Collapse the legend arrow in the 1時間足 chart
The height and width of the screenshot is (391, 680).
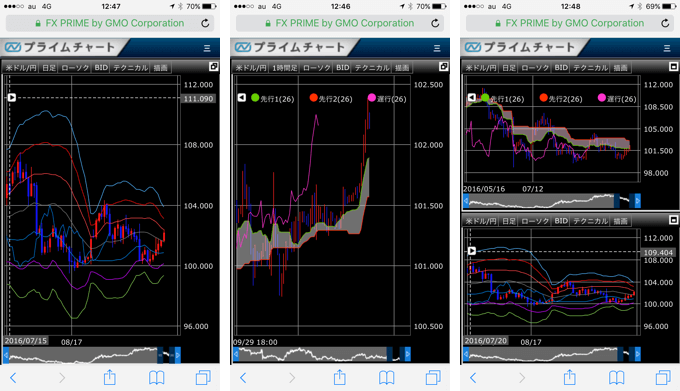242,98
